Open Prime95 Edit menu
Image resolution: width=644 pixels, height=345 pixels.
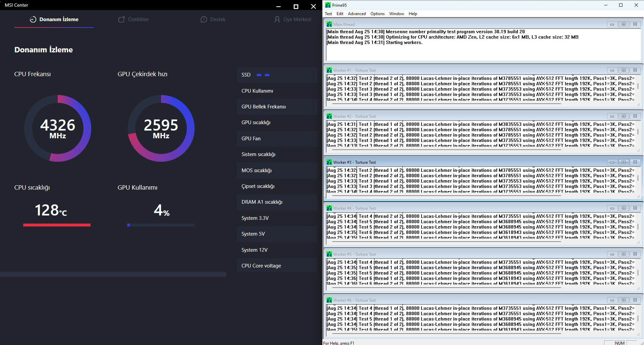340,14
